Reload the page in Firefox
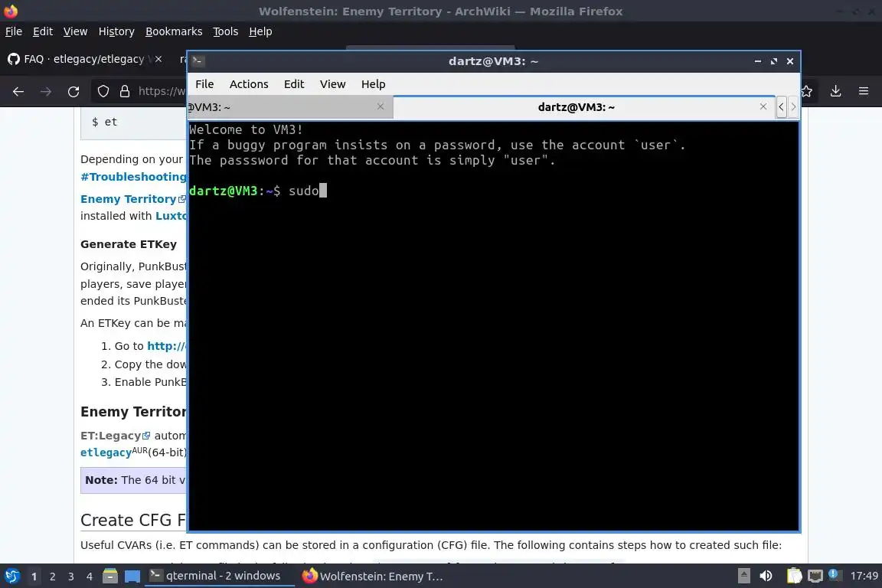 (x=73, y=91)
